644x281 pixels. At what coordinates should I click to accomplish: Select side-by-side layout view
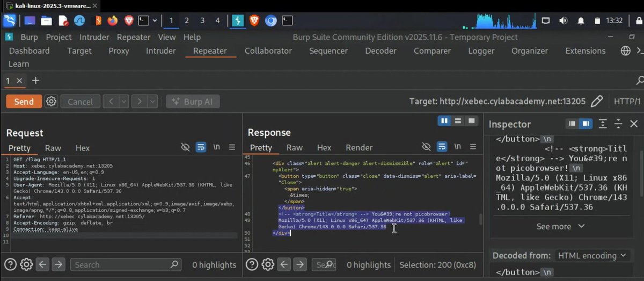pyautogui.click(x=444, y=121)
